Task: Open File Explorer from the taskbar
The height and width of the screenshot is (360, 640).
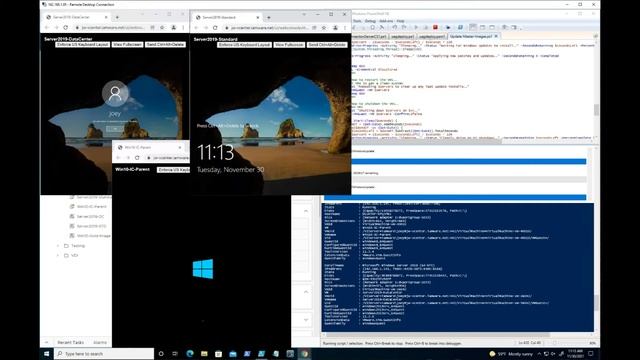Action: click(x=204, y=353)
